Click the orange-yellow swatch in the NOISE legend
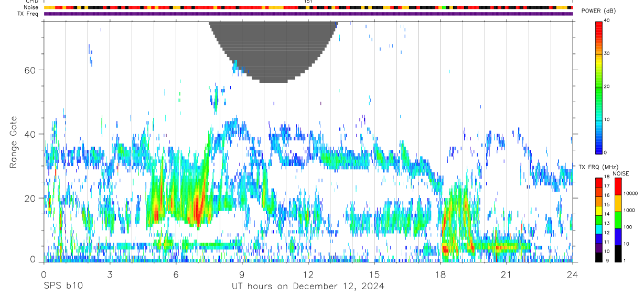644x297 pixels. click(617, 203)
